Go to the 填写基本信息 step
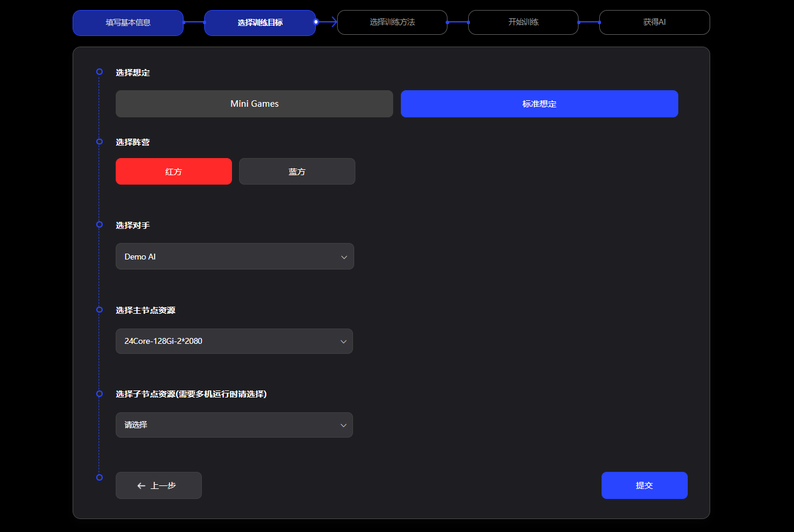 pos(128,23)
